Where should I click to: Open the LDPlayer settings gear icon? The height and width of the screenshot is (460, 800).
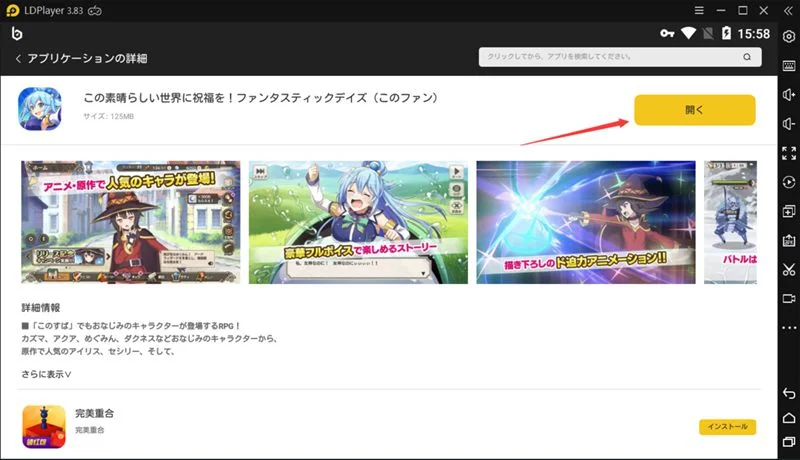click(789, 37)
